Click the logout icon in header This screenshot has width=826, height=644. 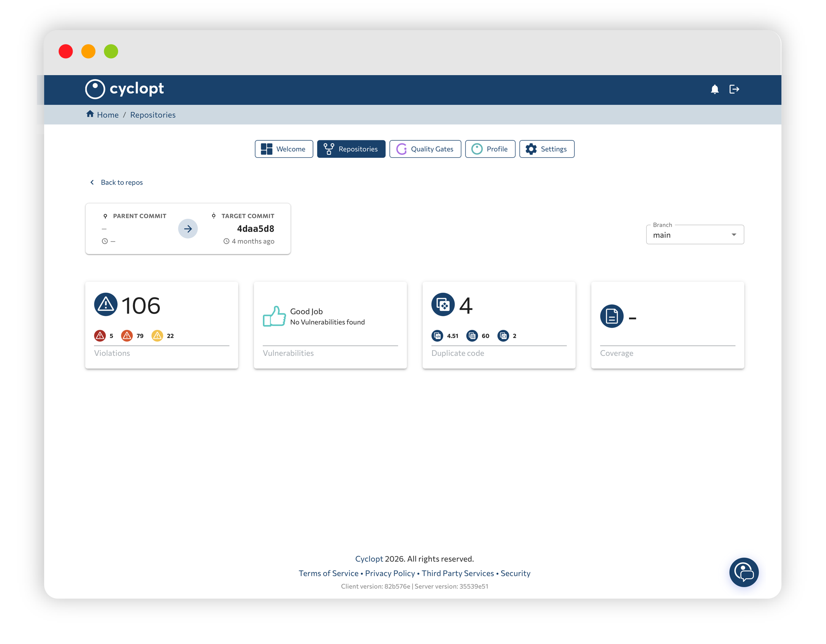[734, 89]
